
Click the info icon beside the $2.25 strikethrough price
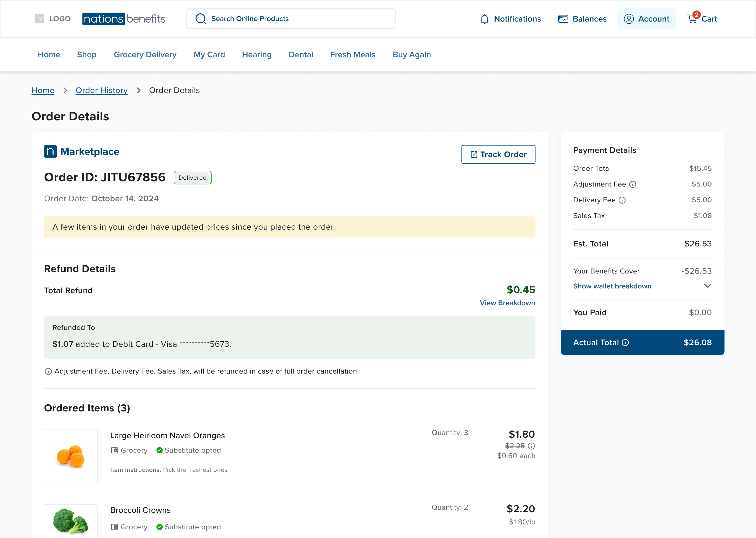[532, 446]
